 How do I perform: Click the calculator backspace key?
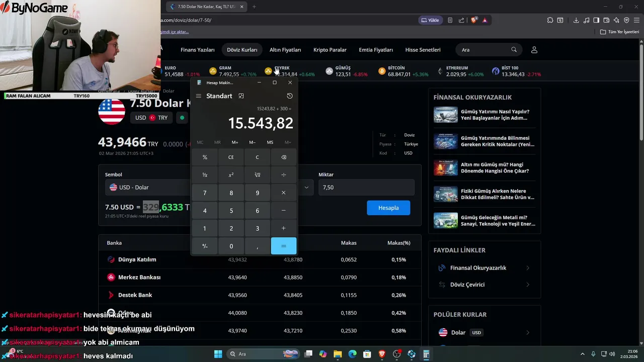(x=284, y=157)
